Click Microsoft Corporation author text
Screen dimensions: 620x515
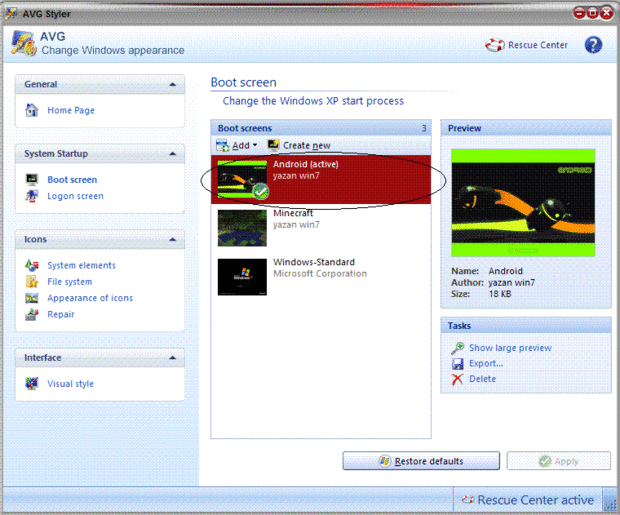pos(320,274)
